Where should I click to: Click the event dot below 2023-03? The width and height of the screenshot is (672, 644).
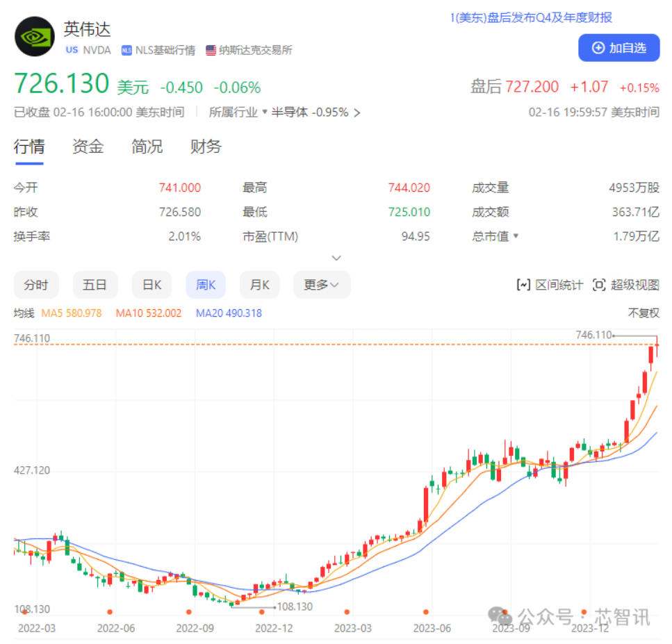pos(347,612)
